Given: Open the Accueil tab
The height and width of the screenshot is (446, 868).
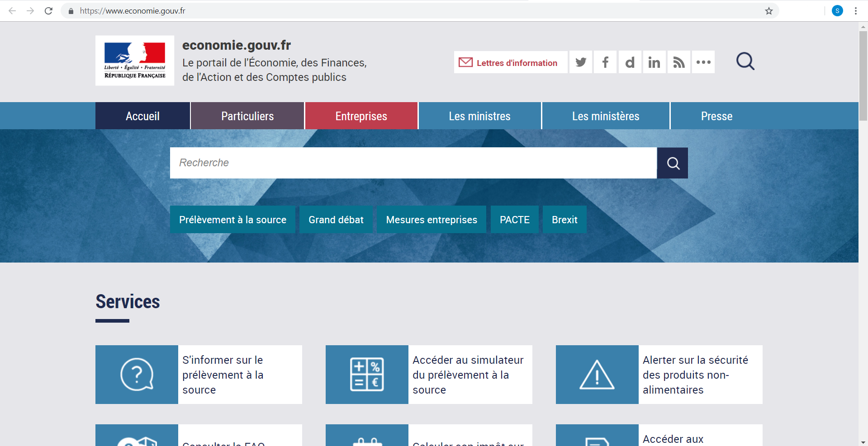Looking at the screenshot, I should (142, 116).
